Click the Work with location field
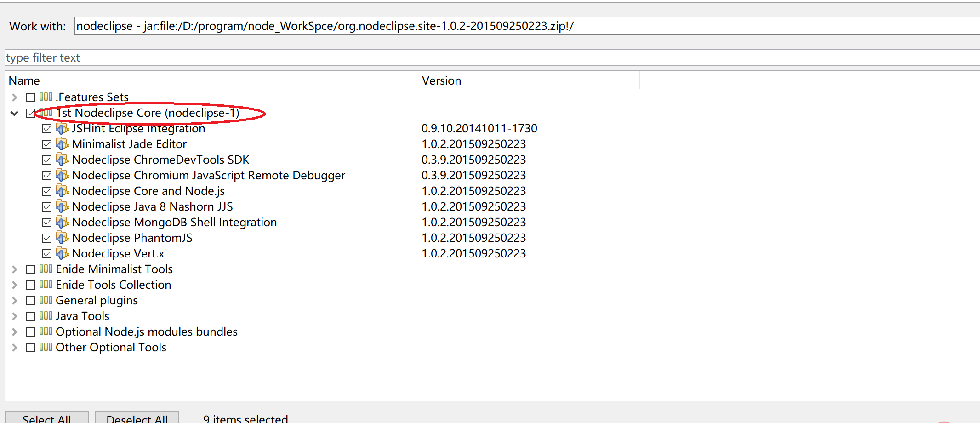Image resolution: width=980 pixels, height=423 pixels. click(527, 26)
